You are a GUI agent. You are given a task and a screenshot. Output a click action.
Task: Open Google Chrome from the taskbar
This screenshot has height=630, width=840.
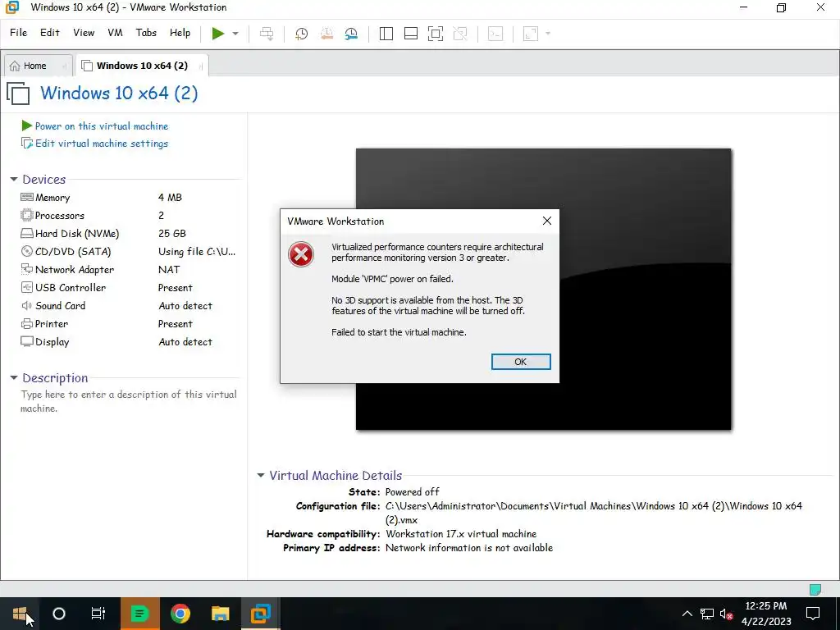180,614
